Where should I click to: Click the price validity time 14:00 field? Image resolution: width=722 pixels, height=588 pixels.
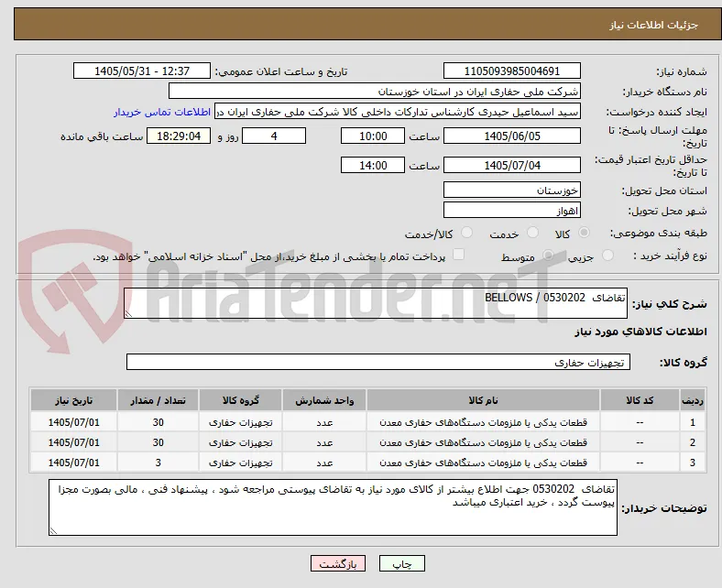coord(373,165)
